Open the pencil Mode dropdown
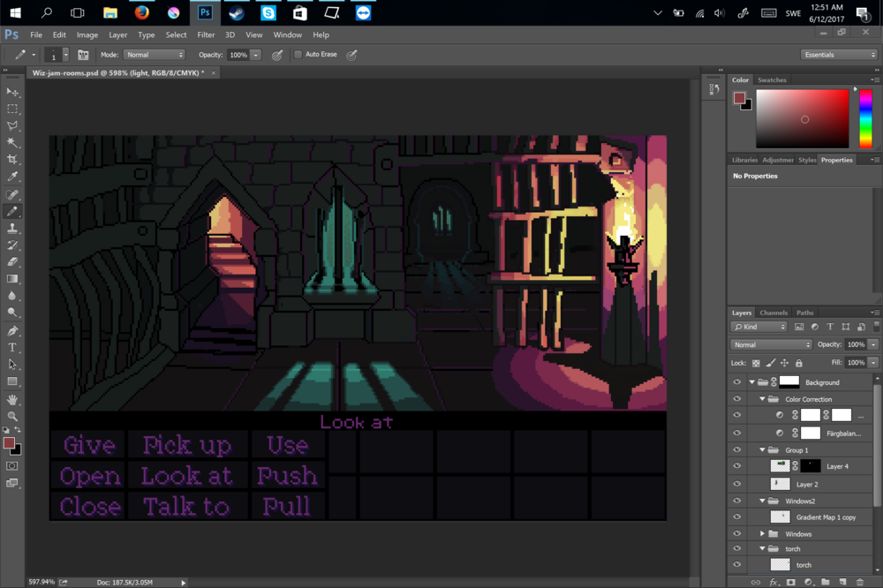This screenshot has height=588, width=883. point(155,55)
